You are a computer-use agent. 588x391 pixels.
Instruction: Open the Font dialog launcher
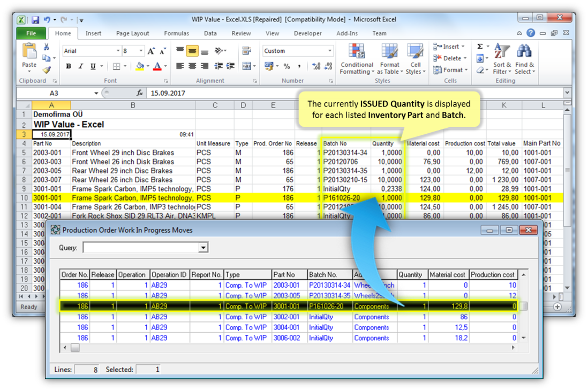point(166,81)
